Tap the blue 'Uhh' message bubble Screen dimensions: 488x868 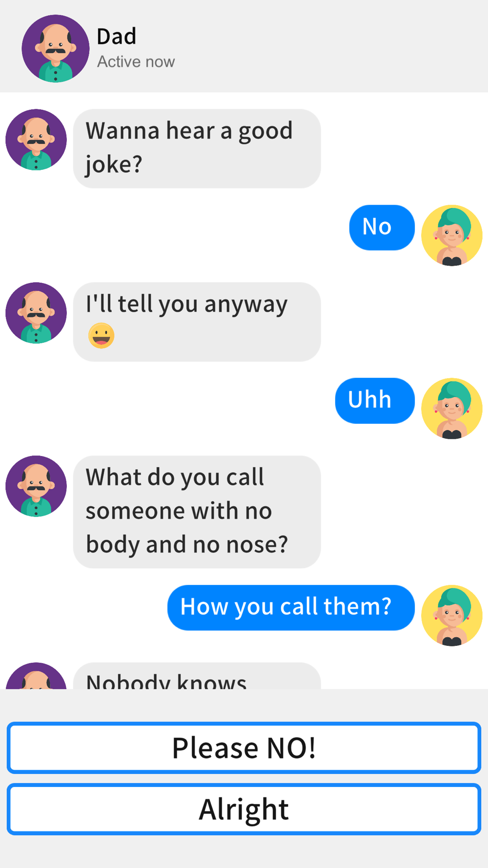[375, 401]
